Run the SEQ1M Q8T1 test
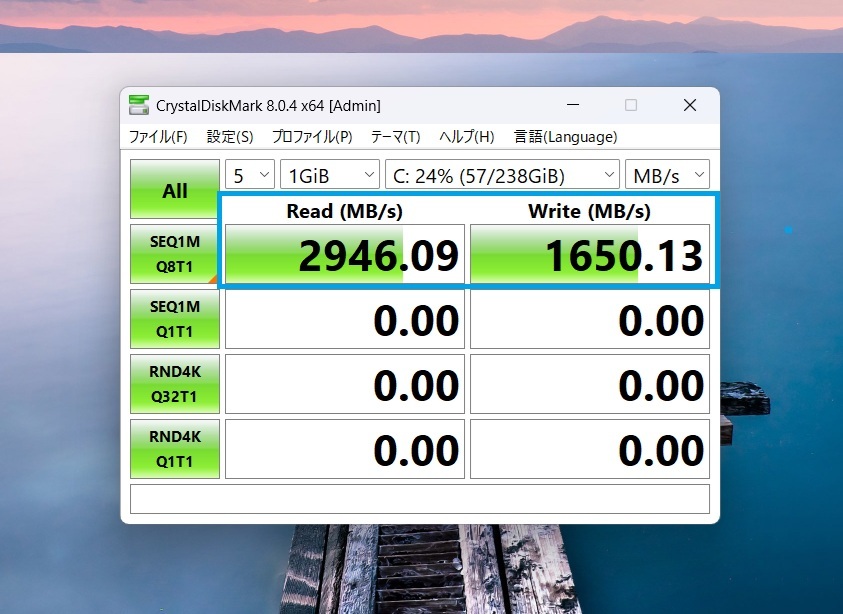The height and width of the screenshot is (614, 843). click(175, 254)
